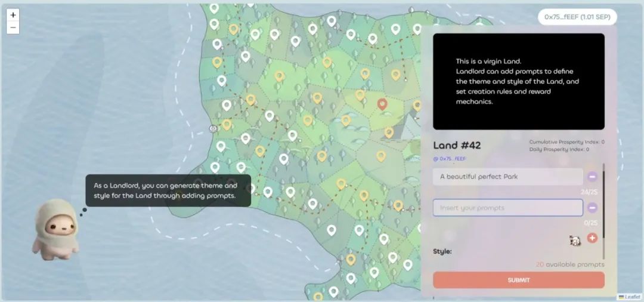The height and width of the screenshot is (302, 644).
Task: Select the red land pin on the map
Action: [x=382, y=104]
